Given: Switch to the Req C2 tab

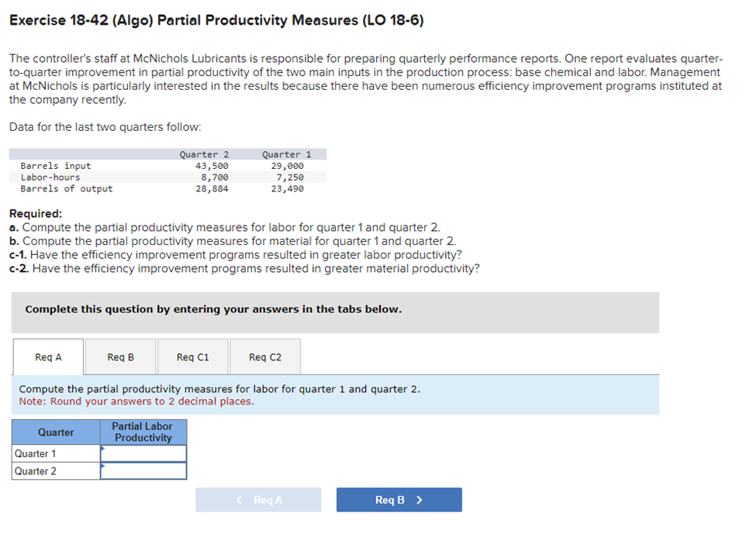Looking at the screenshot, I should 265,357.
